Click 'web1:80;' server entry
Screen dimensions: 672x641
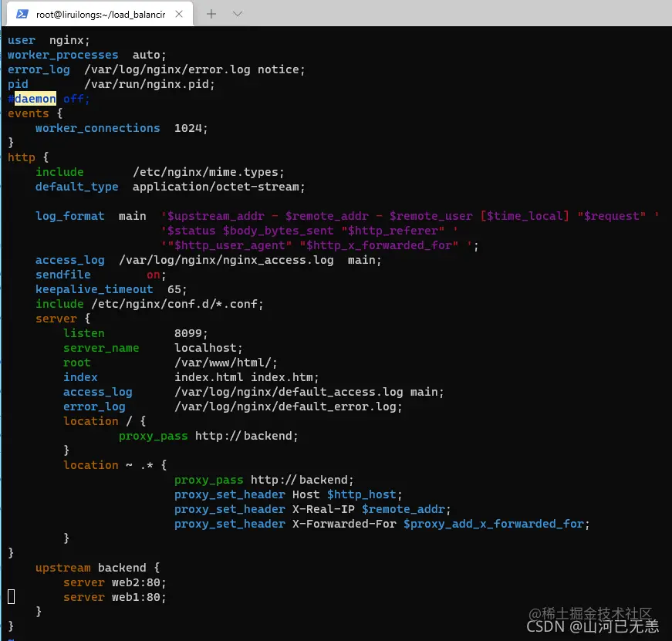click(x=139, y=597)
